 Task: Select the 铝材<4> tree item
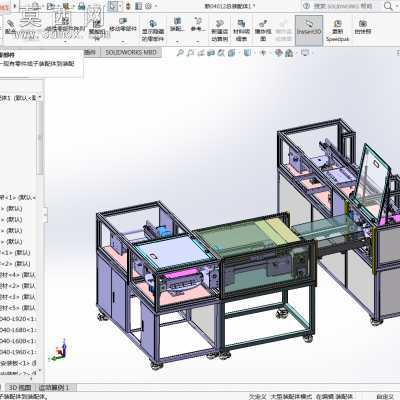(18, 275)
